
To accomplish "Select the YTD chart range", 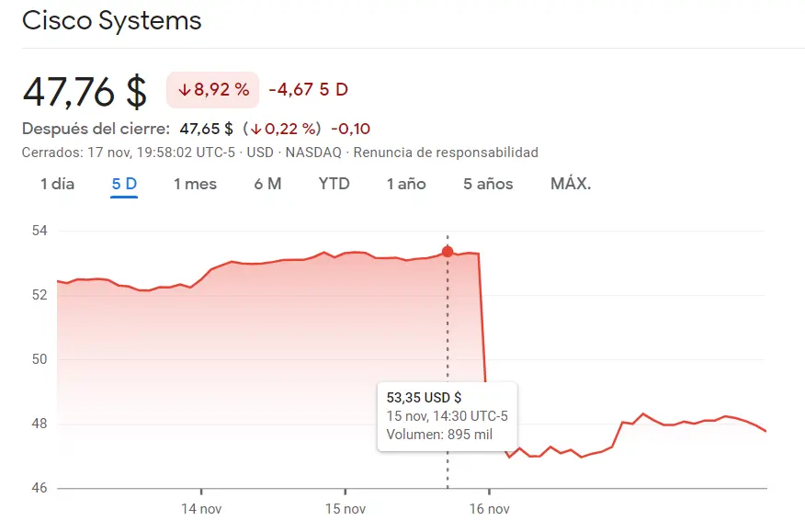I will [334, 184].
